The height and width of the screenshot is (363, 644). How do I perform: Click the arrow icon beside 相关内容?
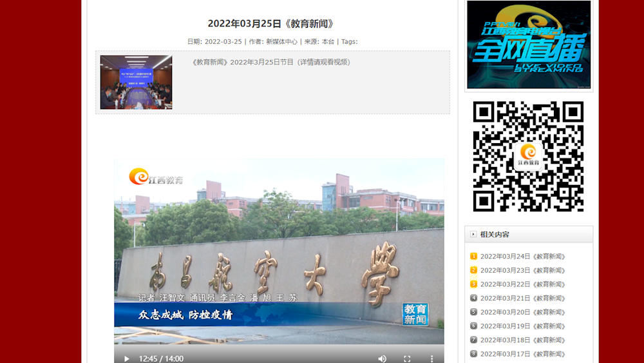[x=473, y=234]
